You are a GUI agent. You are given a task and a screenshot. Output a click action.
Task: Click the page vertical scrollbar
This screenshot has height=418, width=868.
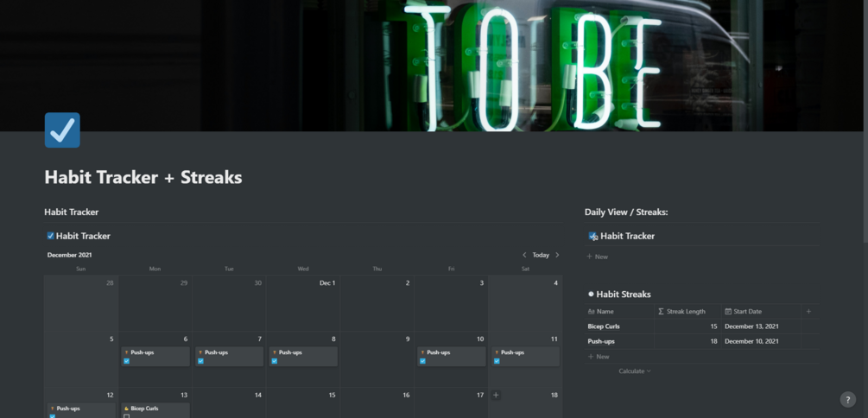[865, 121]
